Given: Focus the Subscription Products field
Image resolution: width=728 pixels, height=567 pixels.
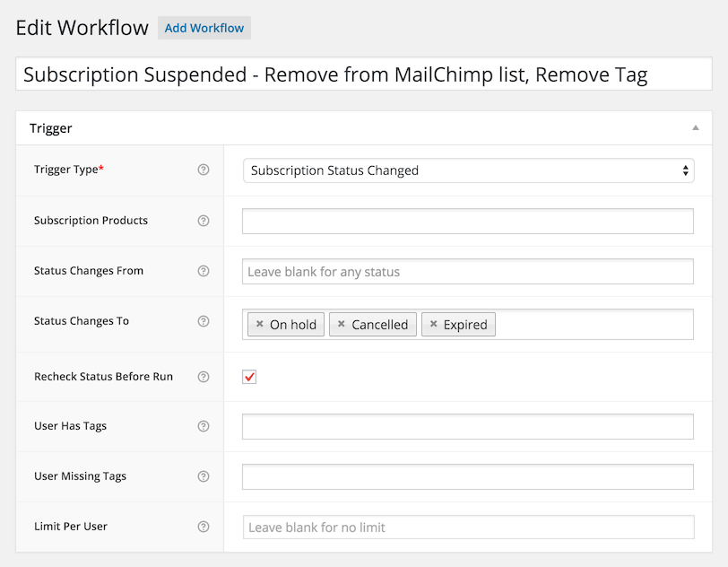Looking at the screenshot, I should click(x=467, y=221).
